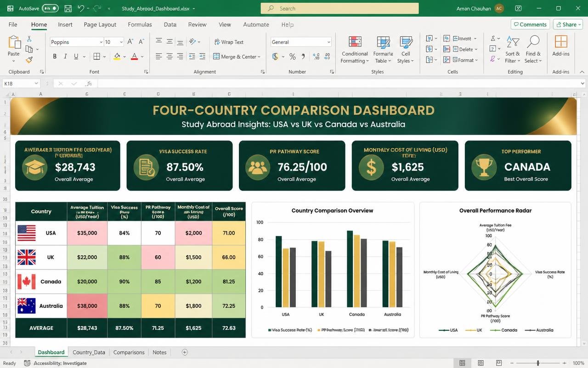The height and width of the screenshot is (368, 588).
Task: Click the Font Color letter A
Action: pyautogui.click(x=134, y=57)
